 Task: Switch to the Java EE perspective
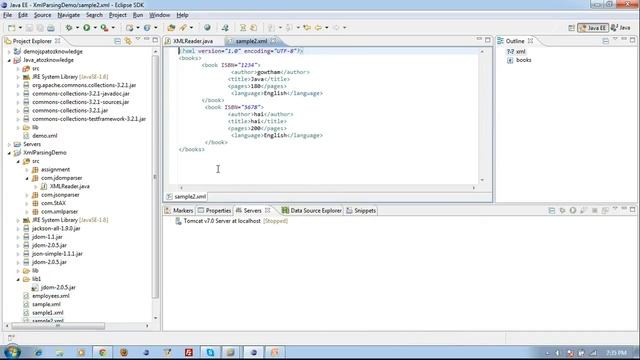(593, 28)
